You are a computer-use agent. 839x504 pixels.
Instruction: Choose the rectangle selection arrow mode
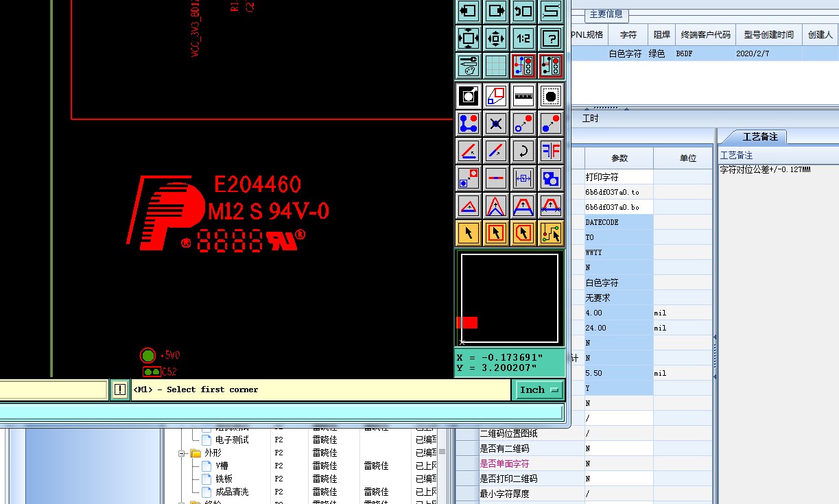click(x=496, y=233)
